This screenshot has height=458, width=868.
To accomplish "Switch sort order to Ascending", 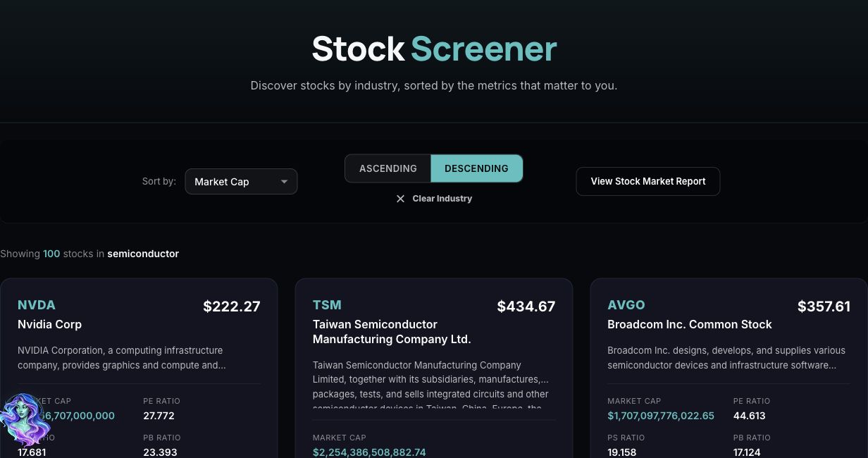I will click(x=388, y=168).
